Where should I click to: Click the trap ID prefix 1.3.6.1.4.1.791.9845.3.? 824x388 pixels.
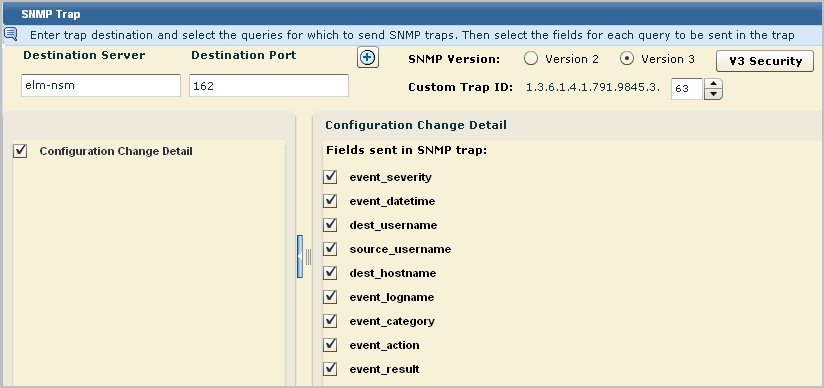[x=593, y=88]
